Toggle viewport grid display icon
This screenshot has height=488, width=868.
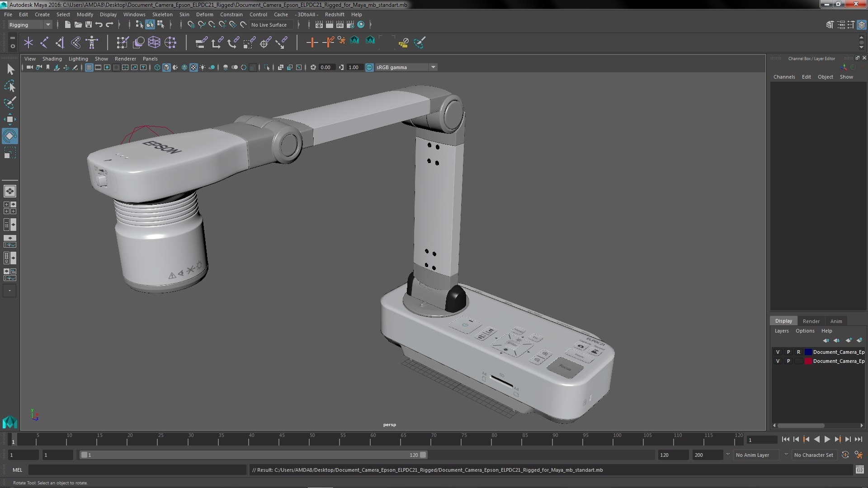click(x=89, y=67)
